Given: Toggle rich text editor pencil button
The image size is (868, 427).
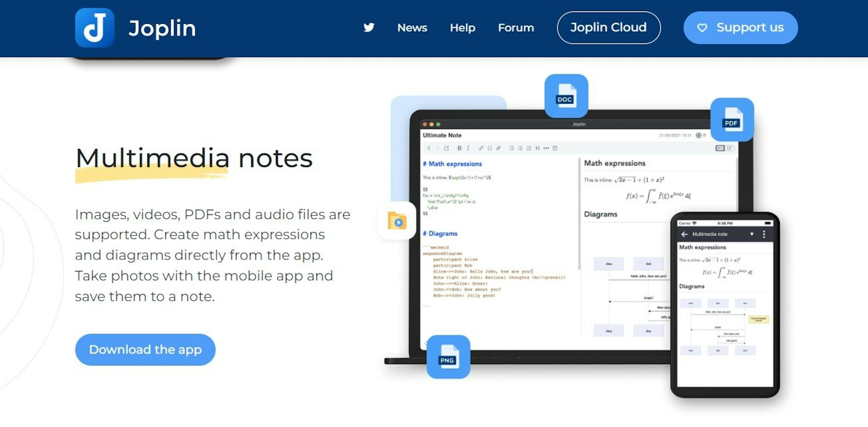Looking at the screenshot, I should (730, 148).
